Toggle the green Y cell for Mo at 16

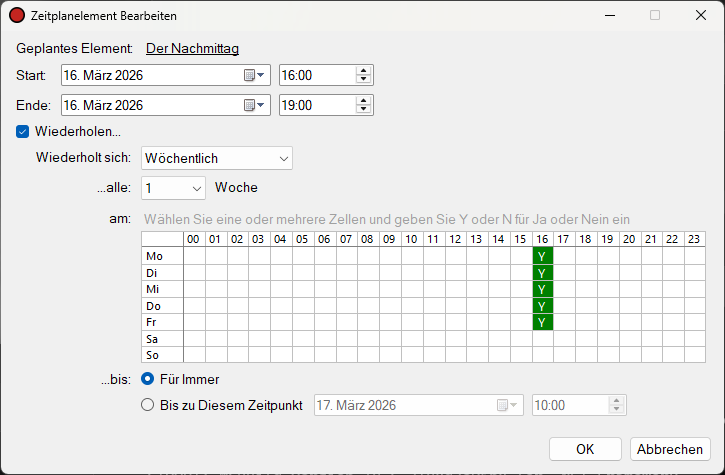(543, 256)
